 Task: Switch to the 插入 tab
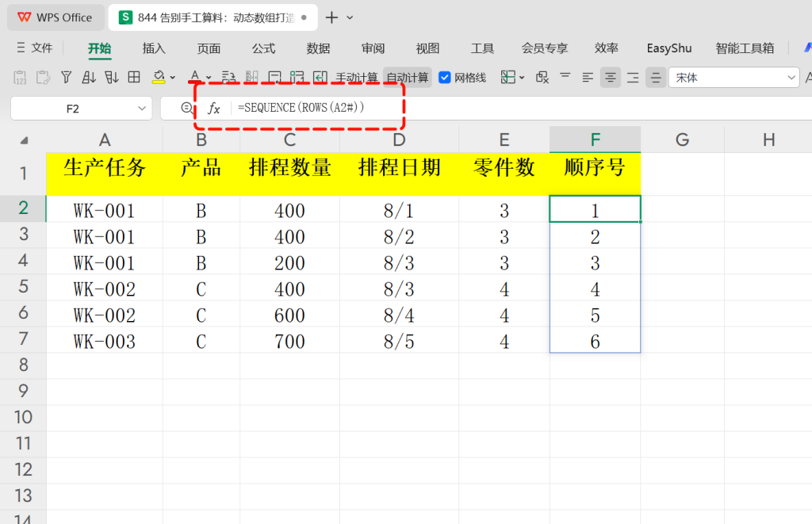[154, 48]
